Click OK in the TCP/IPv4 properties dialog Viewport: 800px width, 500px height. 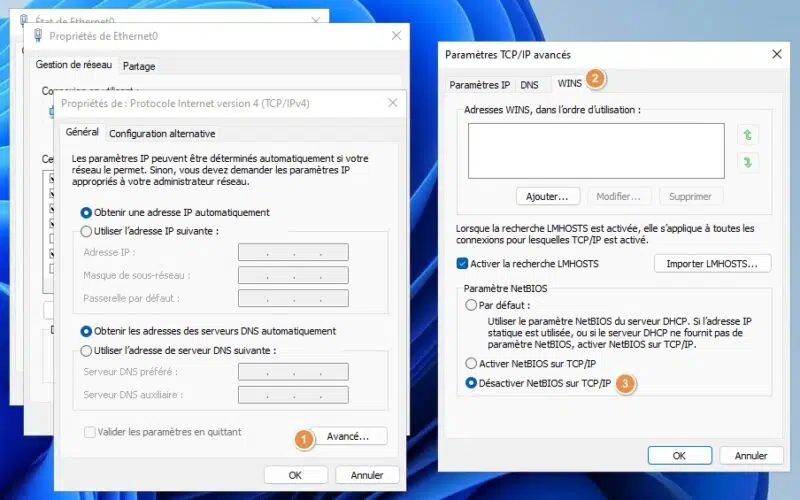tap(295, 475)
